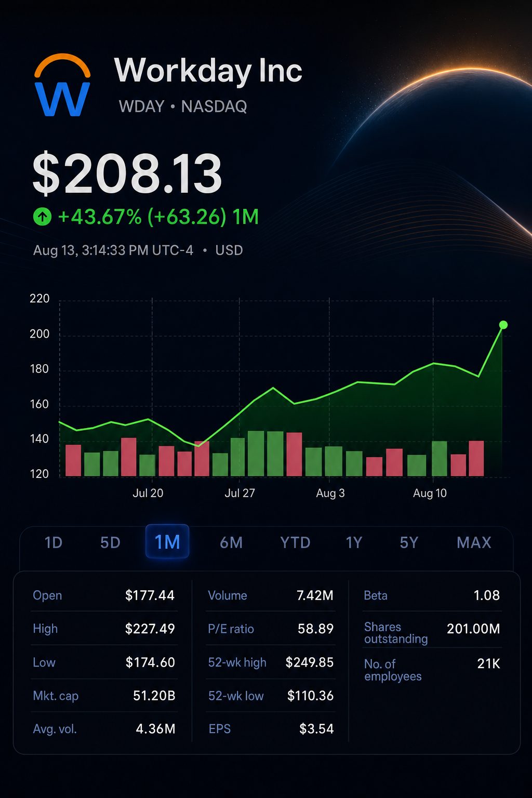Click the 220 y-axis label

[39, 299]
